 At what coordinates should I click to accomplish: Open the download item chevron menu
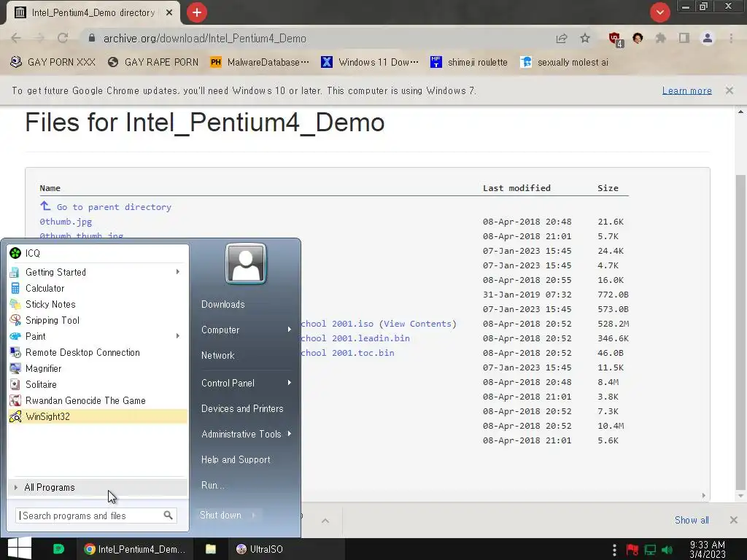tap(325, 521)
